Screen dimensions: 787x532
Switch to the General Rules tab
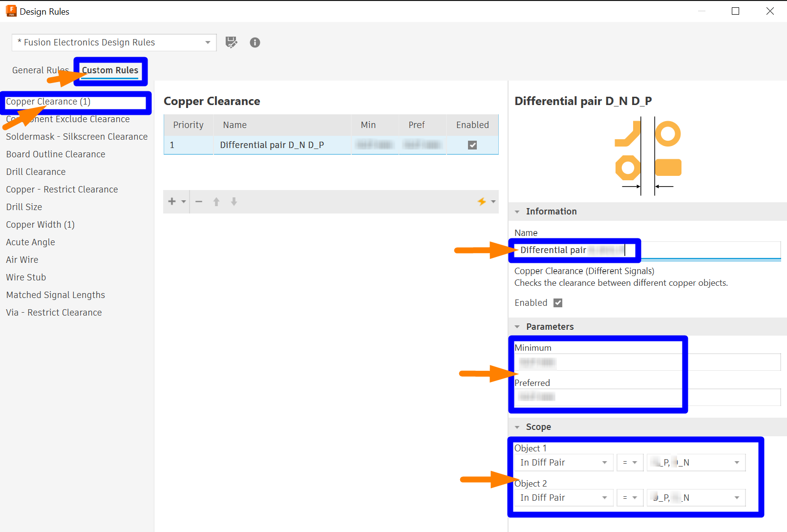(x=41, y=70)
